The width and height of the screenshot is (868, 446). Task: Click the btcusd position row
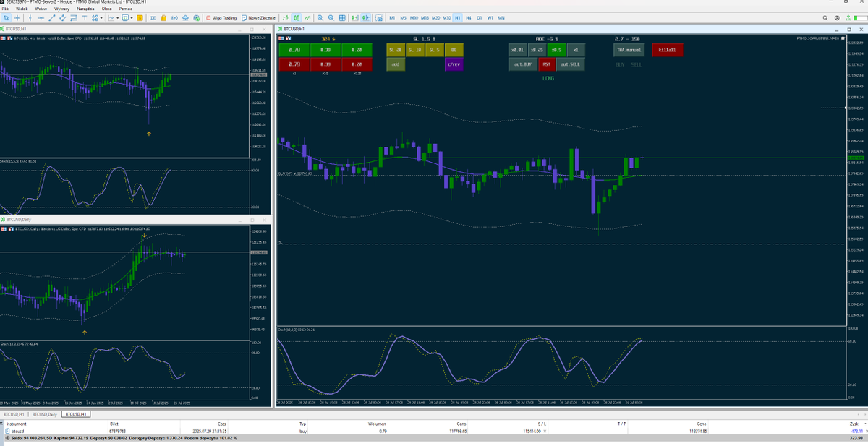click(434, 432)
